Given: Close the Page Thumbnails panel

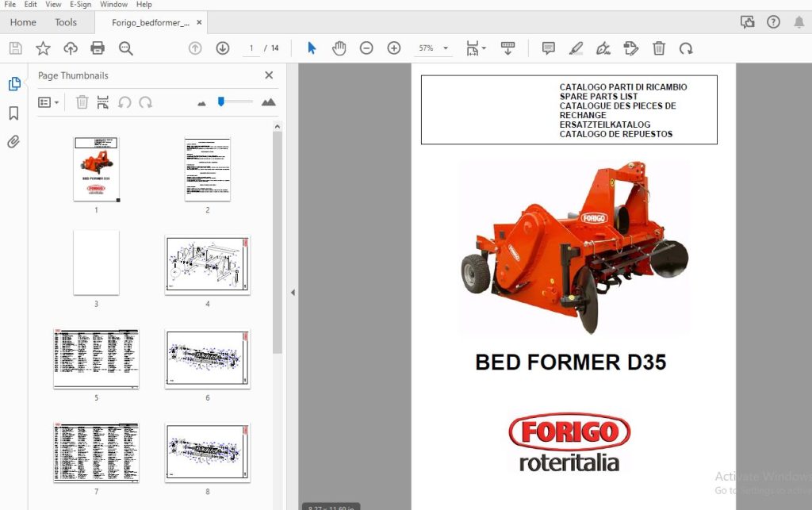Looking at the screenshot, I should point(269,75).
